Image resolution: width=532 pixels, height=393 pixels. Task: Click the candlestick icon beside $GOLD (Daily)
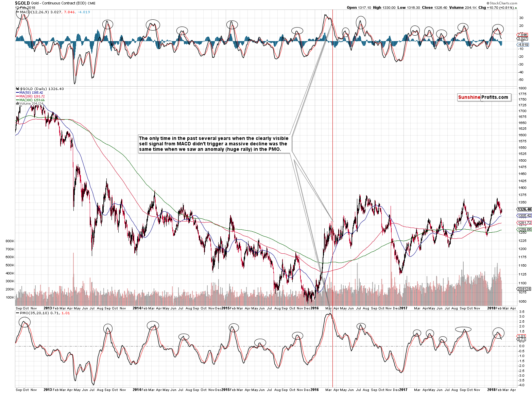click(18, 89)
